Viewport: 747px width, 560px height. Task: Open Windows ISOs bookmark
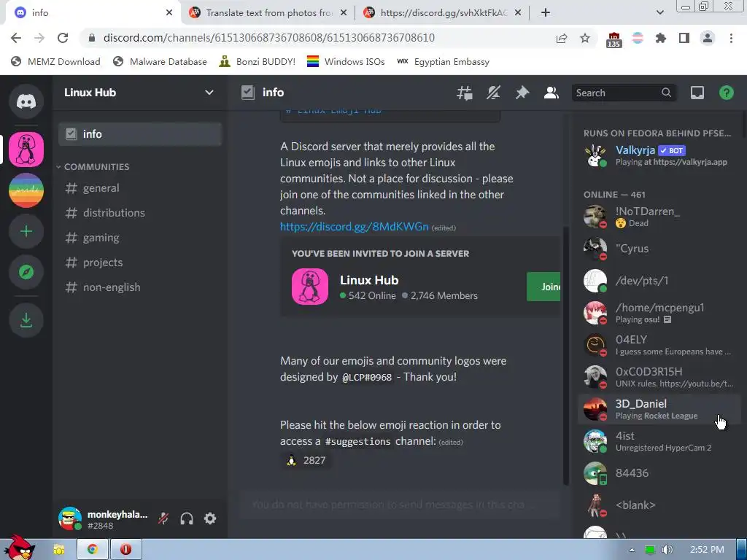(346, 61)
